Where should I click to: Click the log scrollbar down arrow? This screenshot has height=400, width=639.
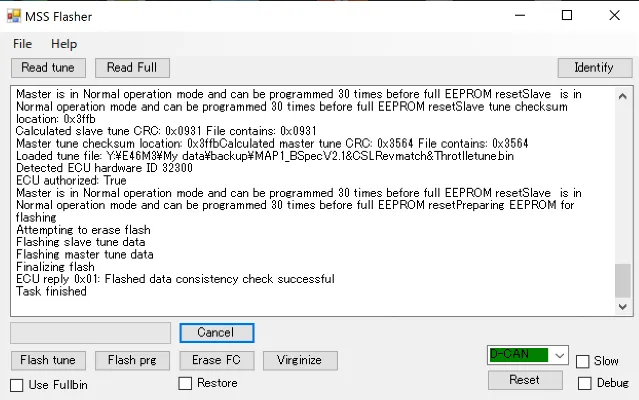622,306
